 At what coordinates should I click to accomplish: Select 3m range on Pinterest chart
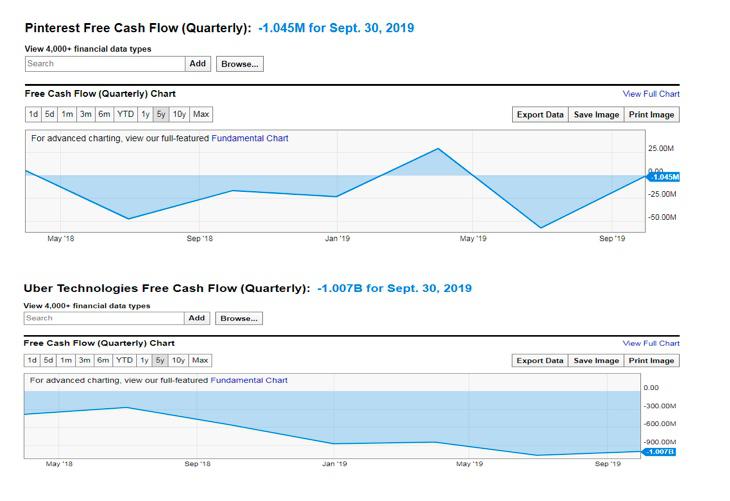[x=85, y=114]
